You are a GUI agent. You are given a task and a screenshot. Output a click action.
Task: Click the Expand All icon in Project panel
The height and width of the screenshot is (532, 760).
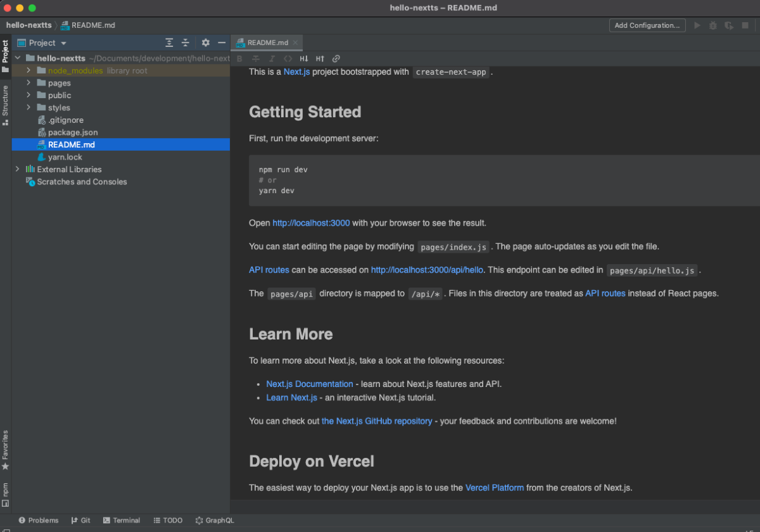(x=169, y=42)
